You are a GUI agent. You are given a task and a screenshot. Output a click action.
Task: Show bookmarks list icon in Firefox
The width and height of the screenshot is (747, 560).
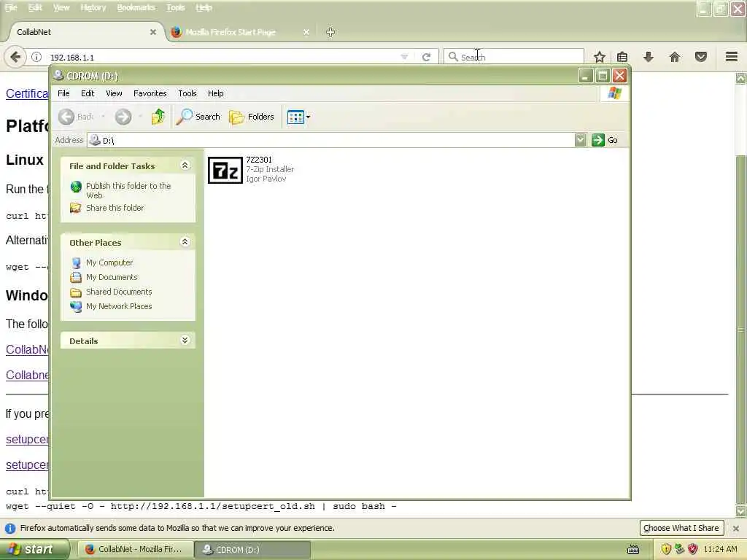click(x=622, y=57)
